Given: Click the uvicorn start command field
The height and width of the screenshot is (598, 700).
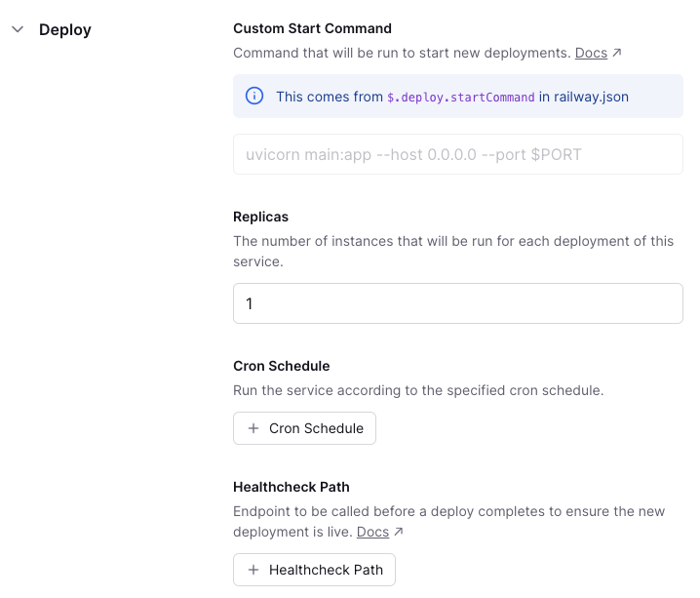Looking at the screenshot, I should point(457,154).
